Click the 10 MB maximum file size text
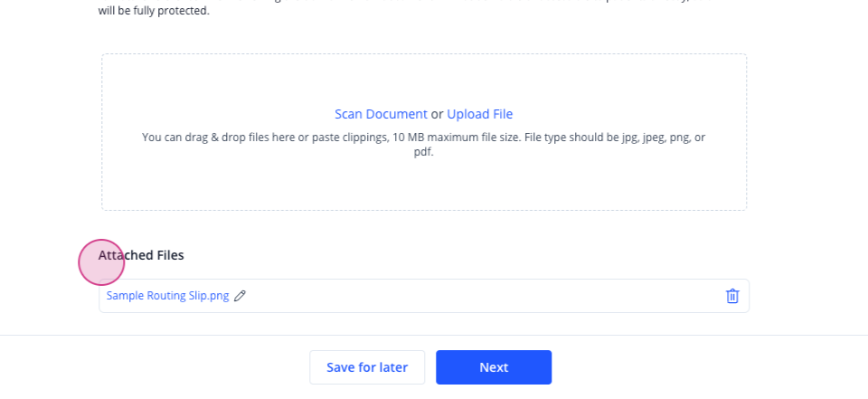Viewport: 868px width, 399px height. (456, 137)
